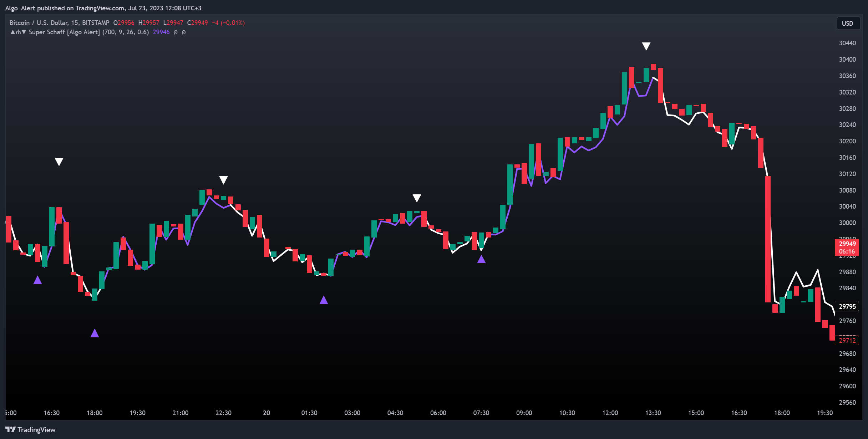This screenshot has height=439, width=868.
Task: Click the USD currency button
Action: (x=848, y=23)
